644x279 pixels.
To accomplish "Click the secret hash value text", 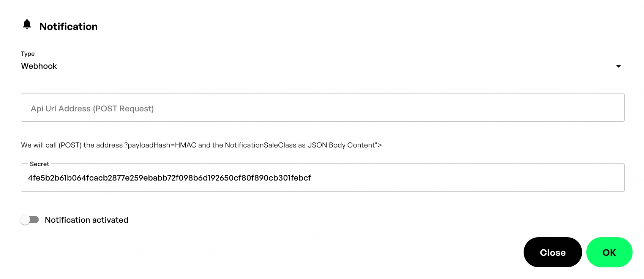I will (x=169, y=178).
